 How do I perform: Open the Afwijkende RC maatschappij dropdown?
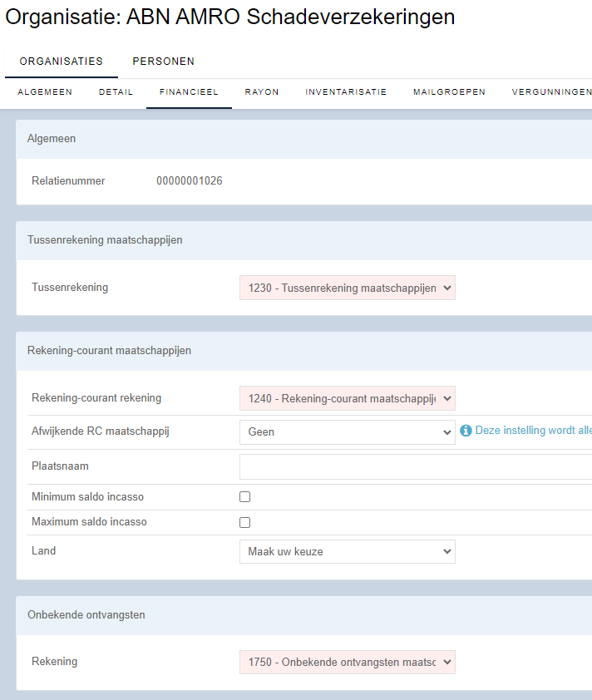348,432
